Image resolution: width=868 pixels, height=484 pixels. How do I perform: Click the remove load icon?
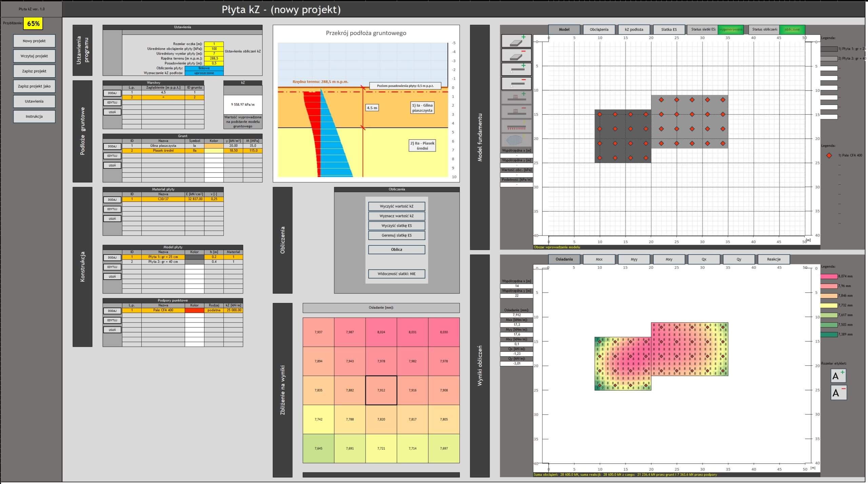516,112
